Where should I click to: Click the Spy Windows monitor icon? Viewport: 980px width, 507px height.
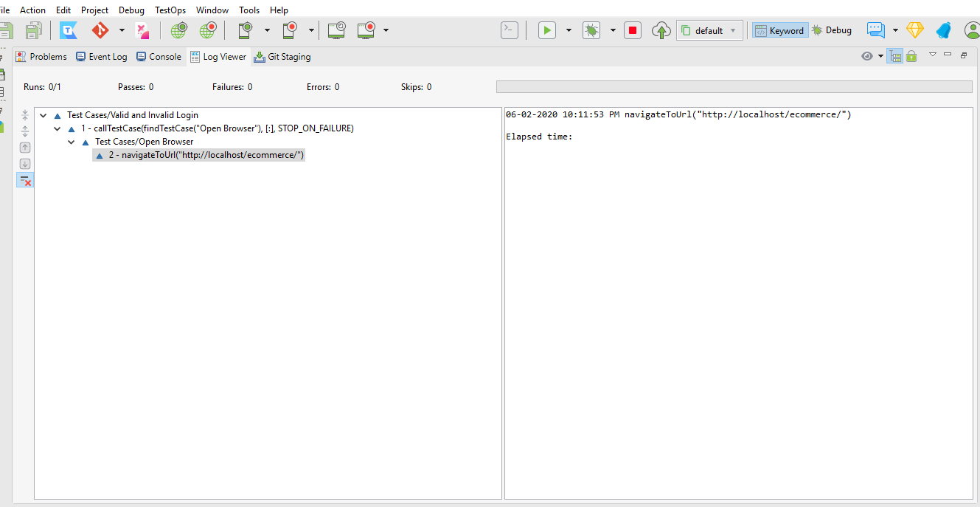(x=337, y=30)
